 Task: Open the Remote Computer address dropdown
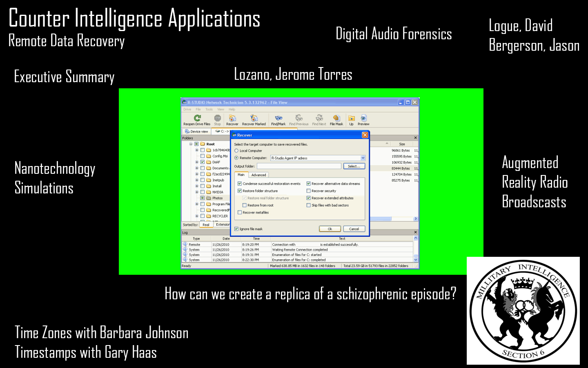(x=363, y=158)
